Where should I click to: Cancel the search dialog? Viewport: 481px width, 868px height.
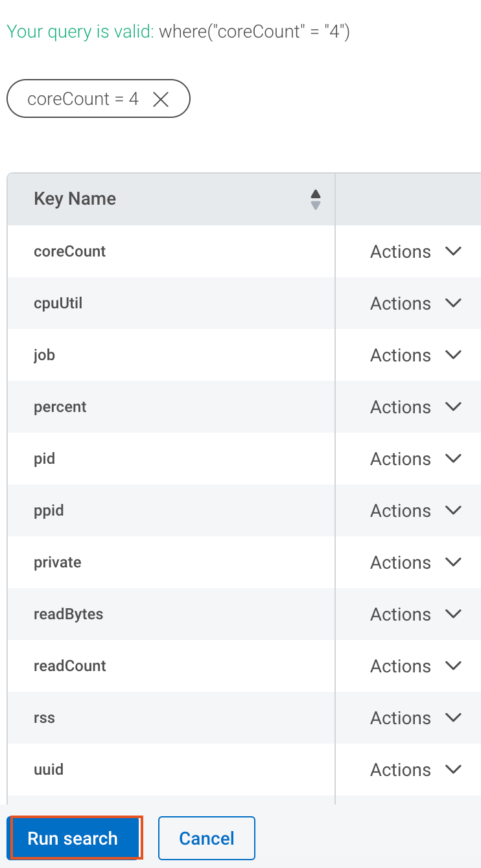[x=207, y=838]
